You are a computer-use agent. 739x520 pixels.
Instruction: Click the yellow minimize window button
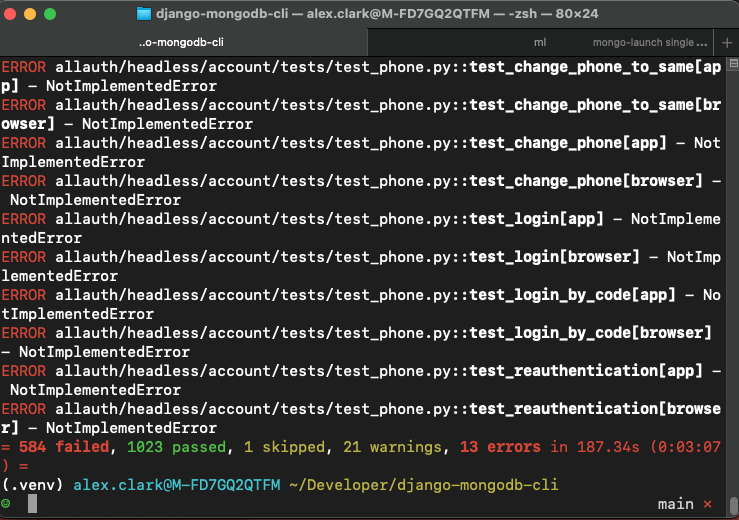point(30,14)
